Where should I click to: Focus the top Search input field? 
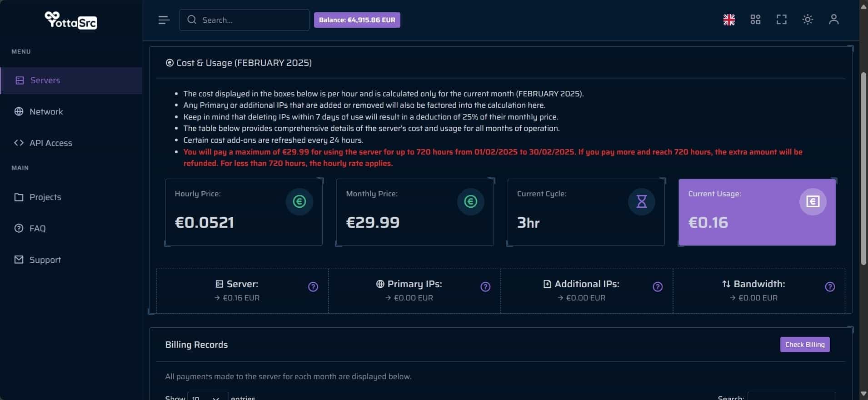(x=244, y=20)
